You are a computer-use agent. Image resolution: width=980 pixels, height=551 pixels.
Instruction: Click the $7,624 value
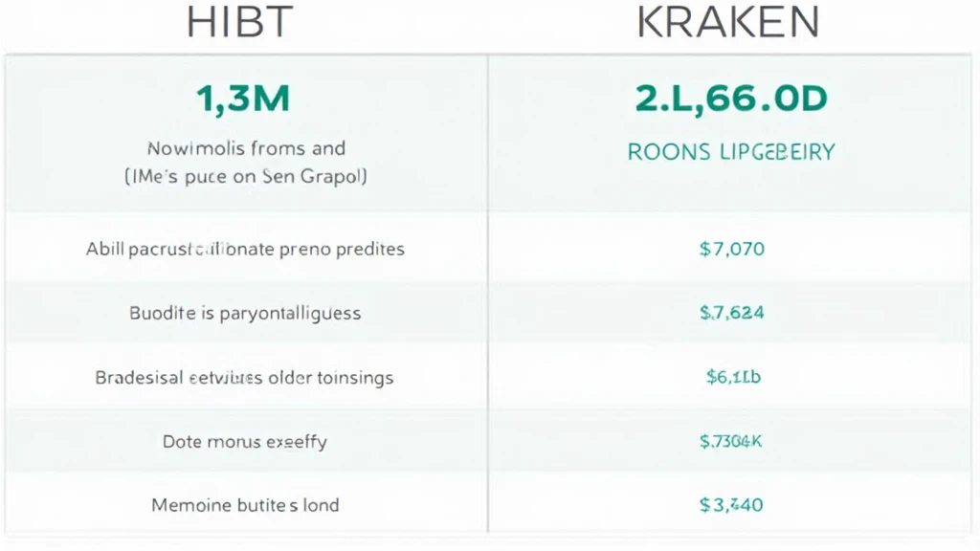(x=732, y=313)
